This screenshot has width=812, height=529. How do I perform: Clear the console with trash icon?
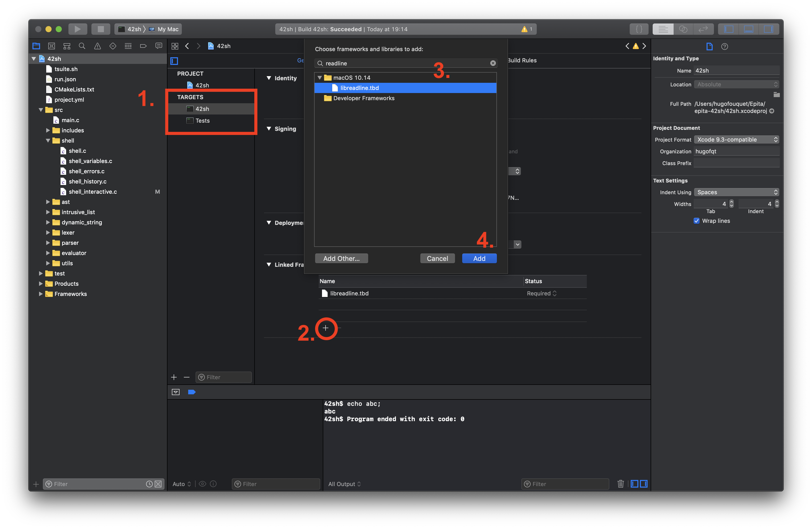click(x=620, y=484)
